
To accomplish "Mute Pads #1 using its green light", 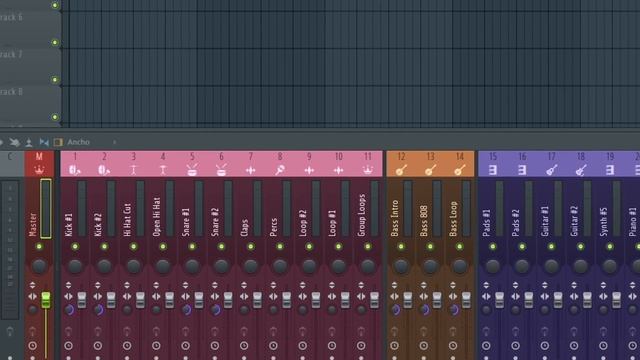I will tap(493, 247).
